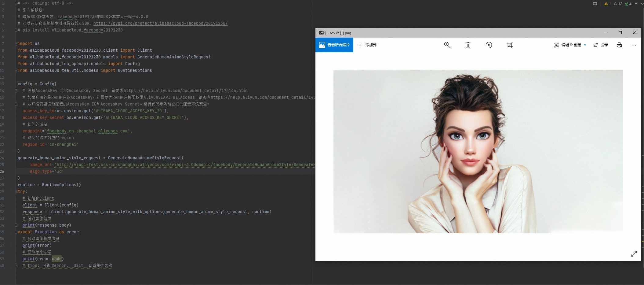Click the pip install comment line
This screenshot has width=644, height=285.
pyautogui.click(x=70, y=30)
